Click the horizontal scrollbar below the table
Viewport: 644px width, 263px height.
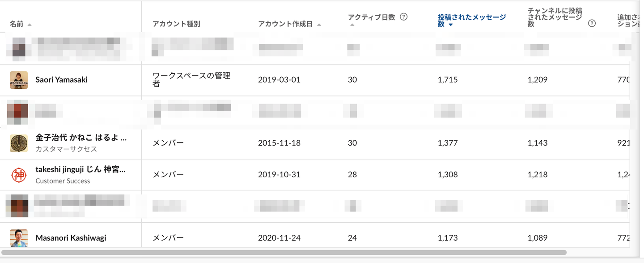284,252
